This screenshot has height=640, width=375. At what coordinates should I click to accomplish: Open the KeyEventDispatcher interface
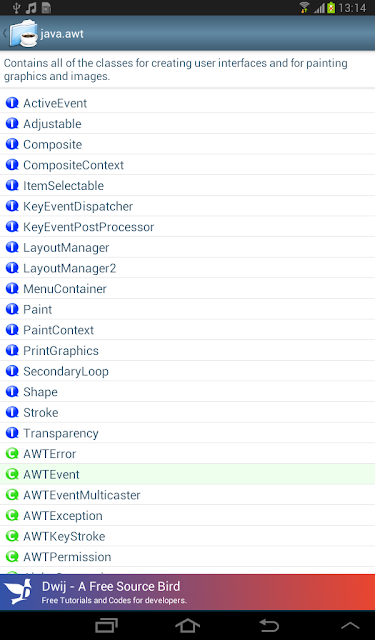tap(187, 206)
